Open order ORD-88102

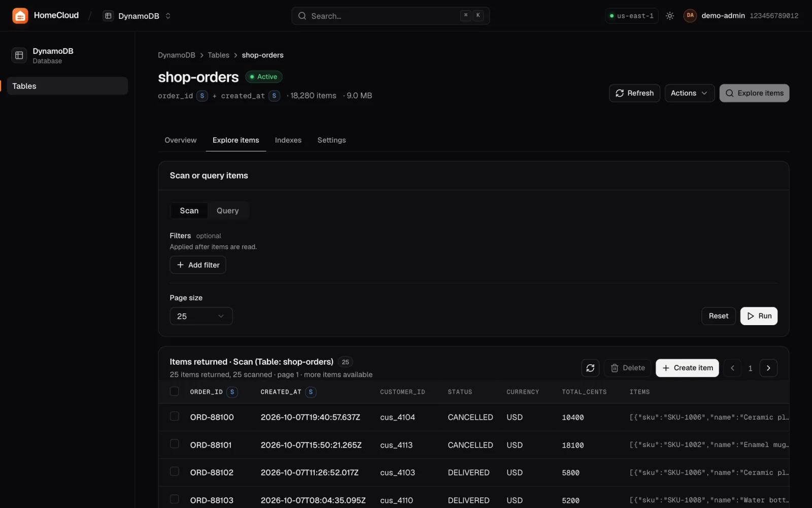pyautogui.click(x=212, y=472)
